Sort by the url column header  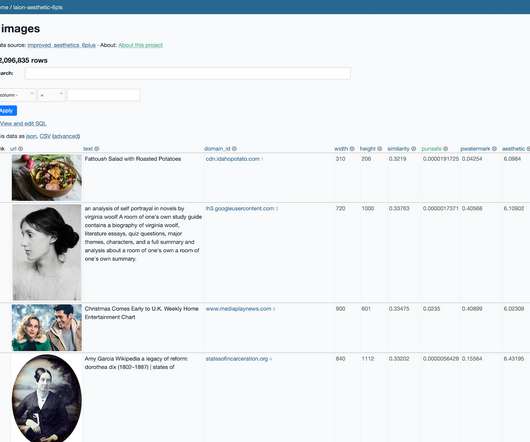(x=13, y=149)
